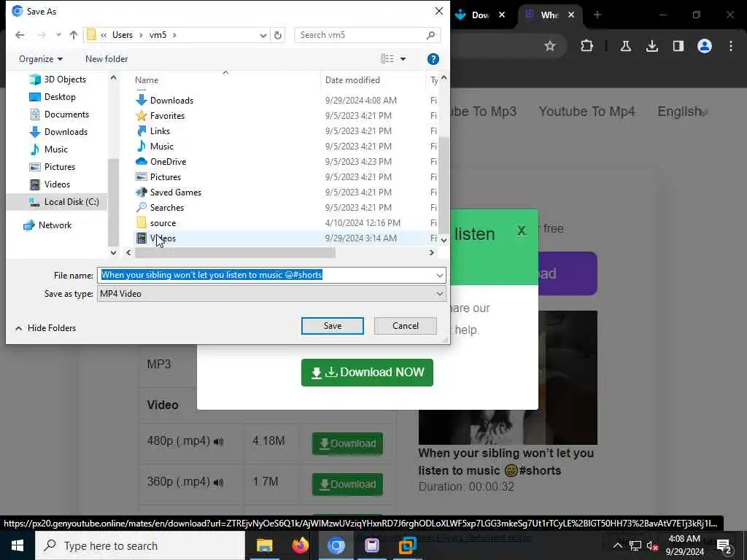This screenshot has height=560, width=747.
Task: Switch to first Chrome tab
Action: click(x=481, y=15)
